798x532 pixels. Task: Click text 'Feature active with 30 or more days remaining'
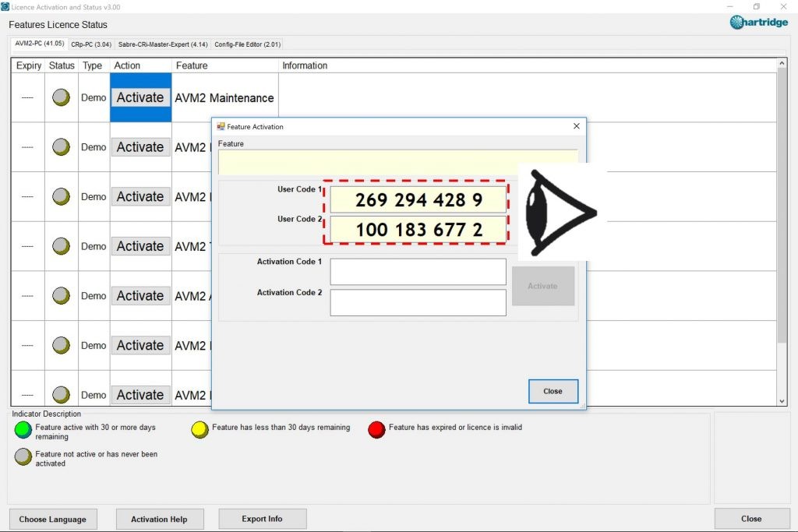pos(95,432)
